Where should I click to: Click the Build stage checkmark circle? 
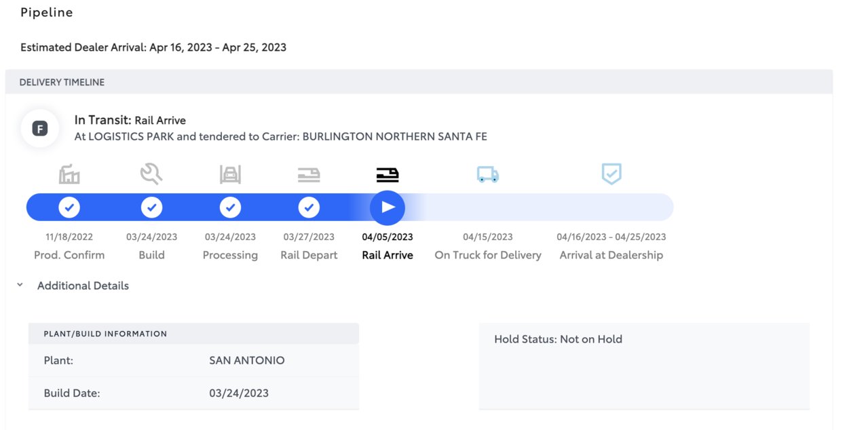[x=151, y=207]
